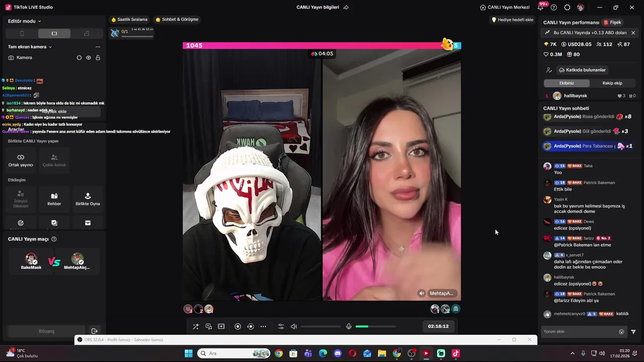Start recording with the record button
The width and height of the screenshot is (644, 362).
238,326
